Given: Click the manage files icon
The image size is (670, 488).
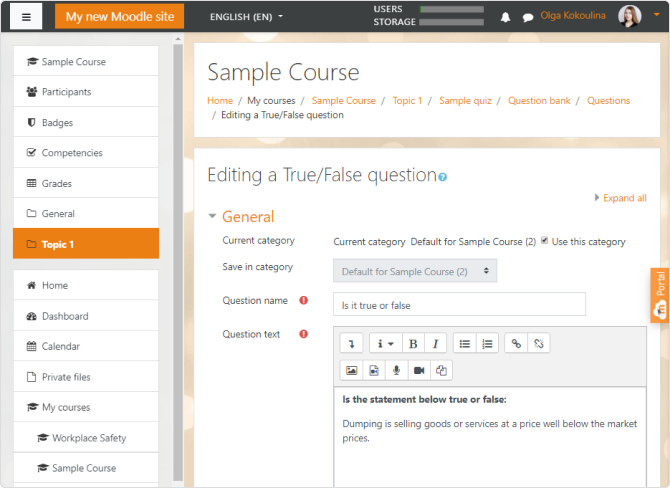Looking at the screenshot, I should 441,370.
